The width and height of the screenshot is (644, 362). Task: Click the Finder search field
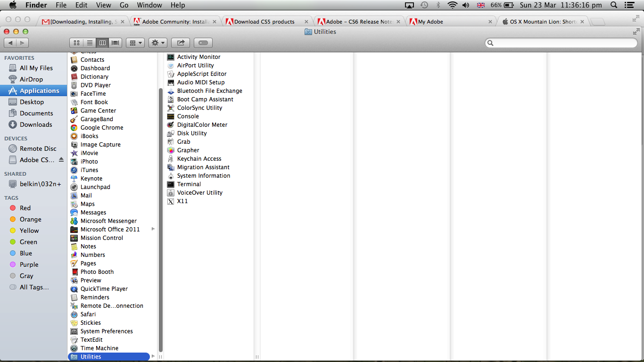click(561, 43)
